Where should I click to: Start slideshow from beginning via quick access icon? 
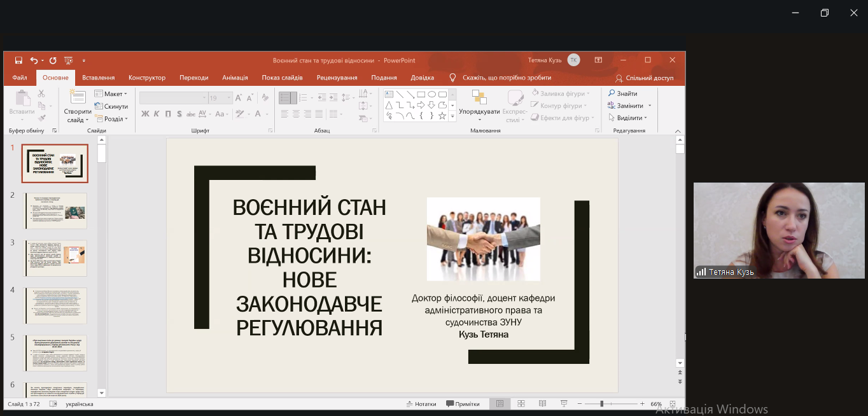click(x=68, y=60)
